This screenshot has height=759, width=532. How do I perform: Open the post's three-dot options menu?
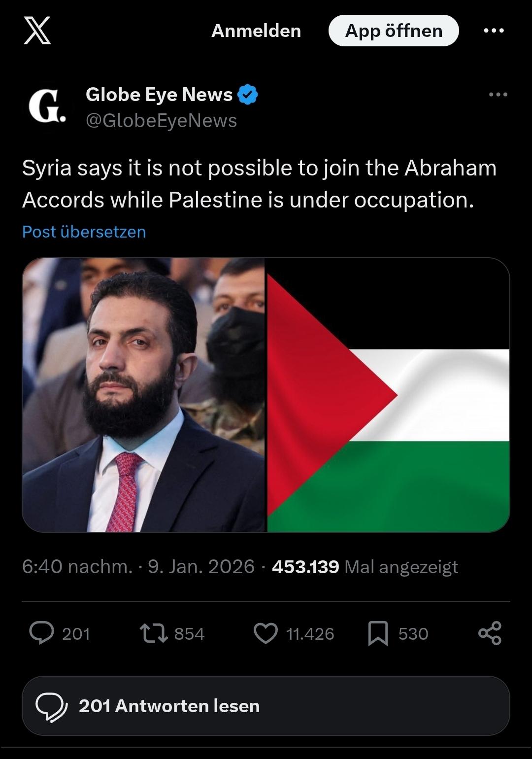[498, 95]
